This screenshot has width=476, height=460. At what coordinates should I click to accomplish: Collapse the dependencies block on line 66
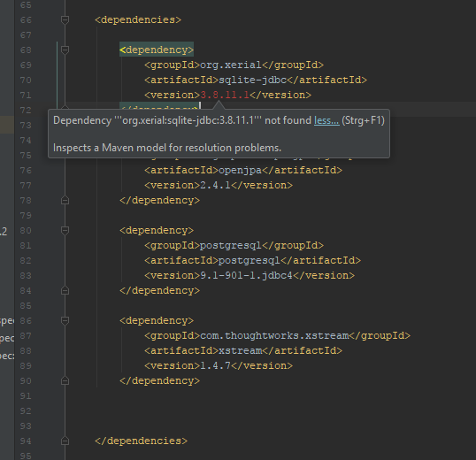[x=65, y=20]
